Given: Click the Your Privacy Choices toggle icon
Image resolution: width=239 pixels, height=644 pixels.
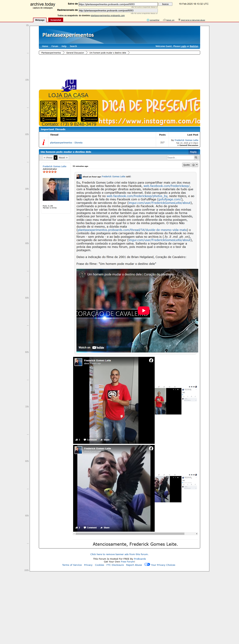Looking at the screenshot, I should [147, 564].
